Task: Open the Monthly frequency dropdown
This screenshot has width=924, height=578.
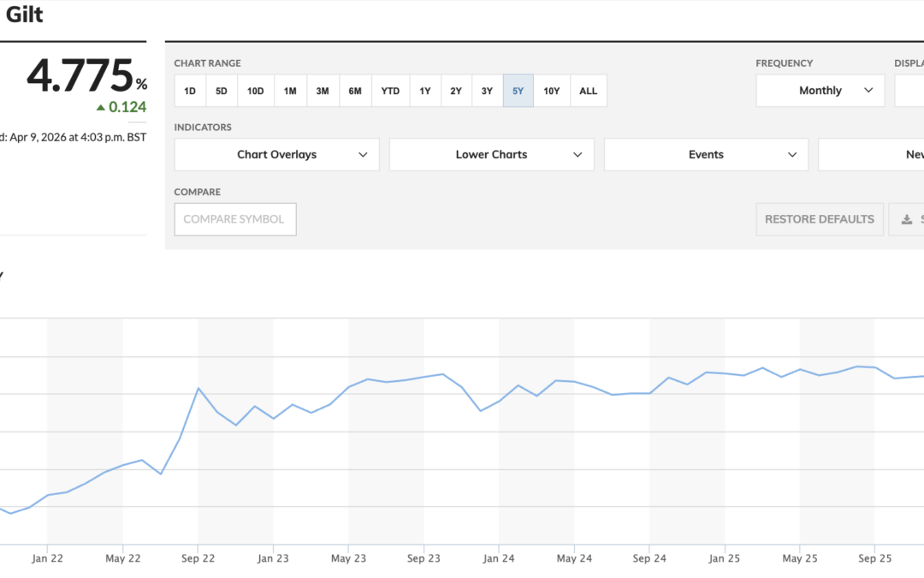Action: click(x=820, y=91)
